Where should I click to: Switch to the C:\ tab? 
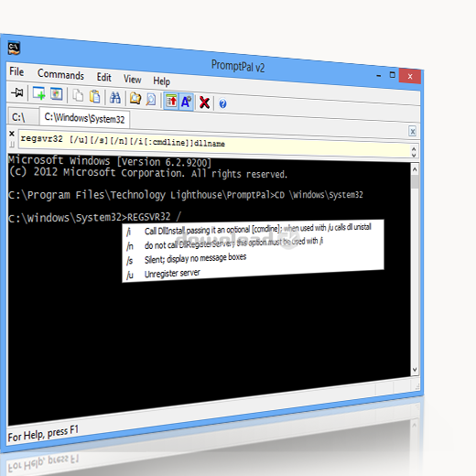point(18,117)
